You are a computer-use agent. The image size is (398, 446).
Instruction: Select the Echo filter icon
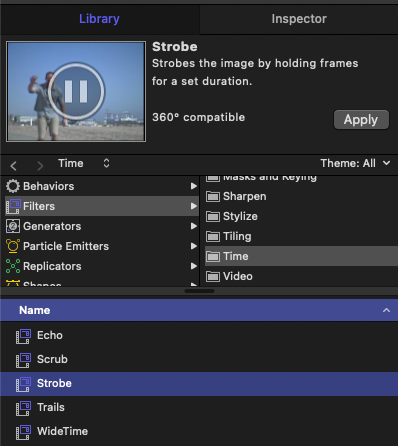pos(23,336)
